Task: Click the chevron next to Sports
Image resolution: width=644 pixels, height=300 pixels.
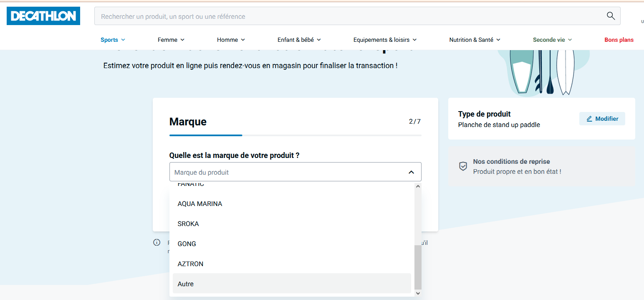Action: pos(123,40)
